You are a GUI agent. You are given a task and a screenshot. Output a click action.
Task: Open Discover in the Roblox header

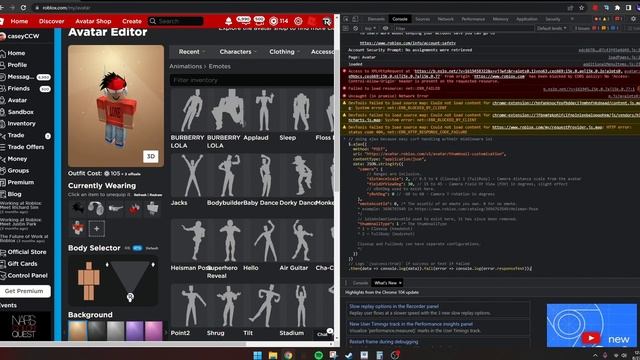(x=51, y=21)
